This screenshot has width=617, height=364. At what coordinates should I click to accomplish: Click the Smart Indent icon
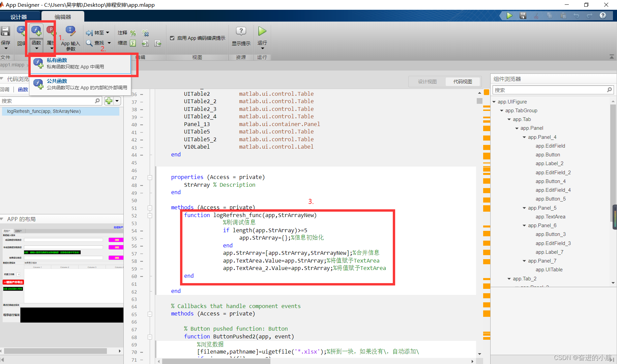click(x=133, y=43)
